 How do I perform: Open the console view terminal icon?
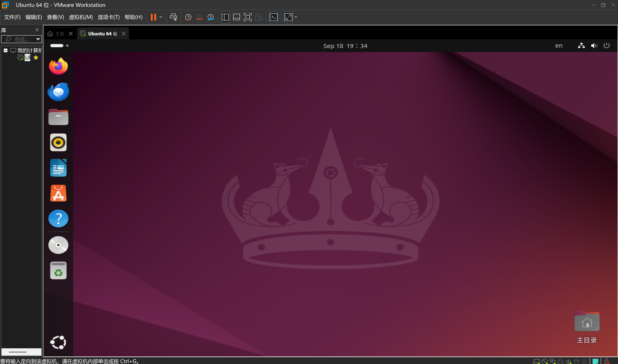pos(273,17)
